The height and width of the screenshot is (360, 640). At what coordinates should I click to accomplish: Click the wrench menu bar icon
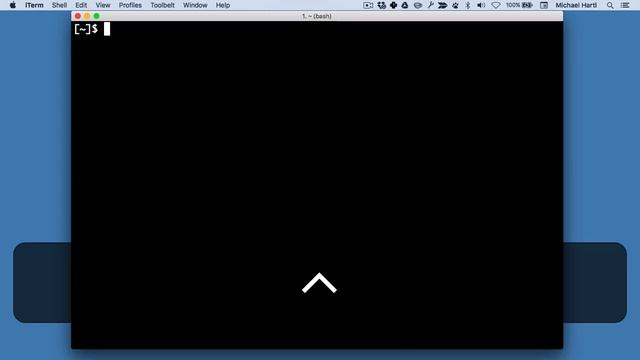point(430,5)
